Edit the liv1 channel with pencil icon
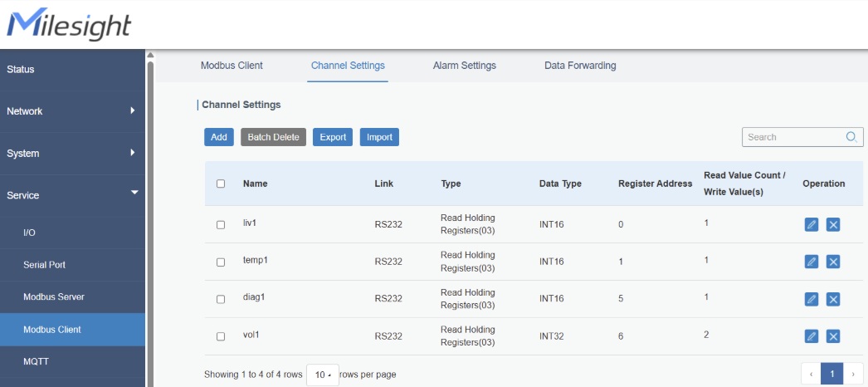Image resolution: width=868 pixels, height=387 pixels. (812, 224)
